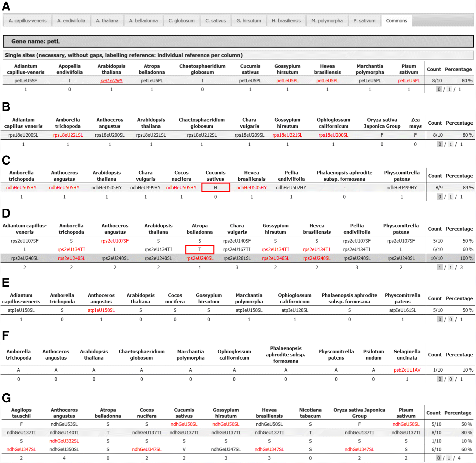
Task: Click petLeU5SF under Adiantum capillus-veneris
Action: point(26,80)
